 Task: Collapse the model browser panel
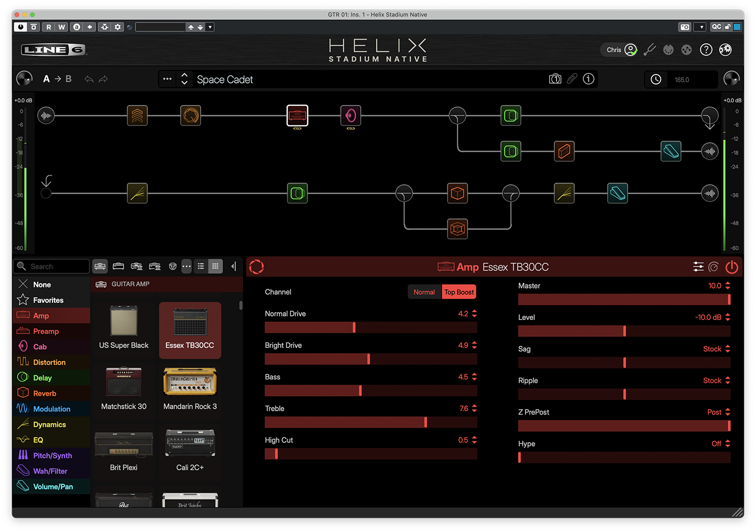click(x=234, y=267)
